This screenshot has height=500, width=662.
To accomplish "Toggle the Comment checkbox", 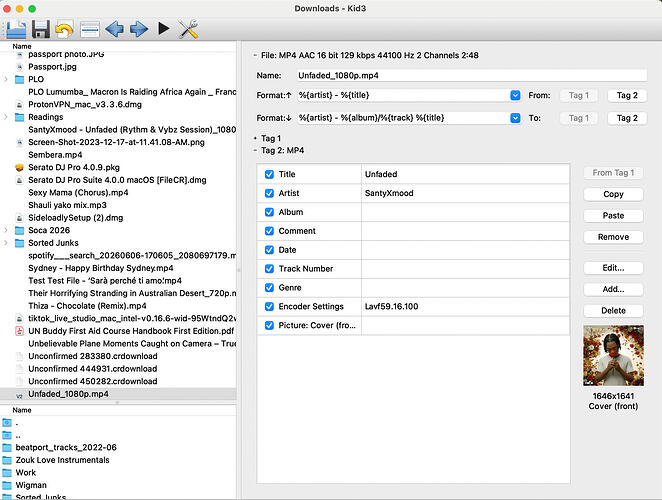I will tap(269, 231).
